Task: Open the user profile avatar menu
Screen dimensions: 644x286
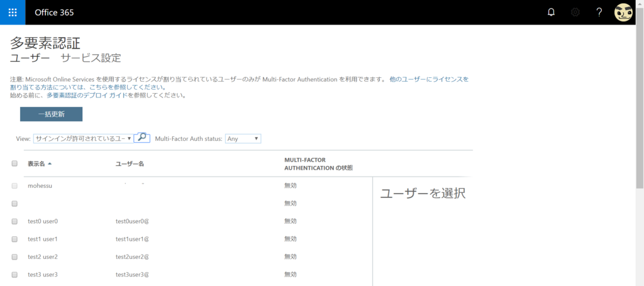Action: coord(623,13)
